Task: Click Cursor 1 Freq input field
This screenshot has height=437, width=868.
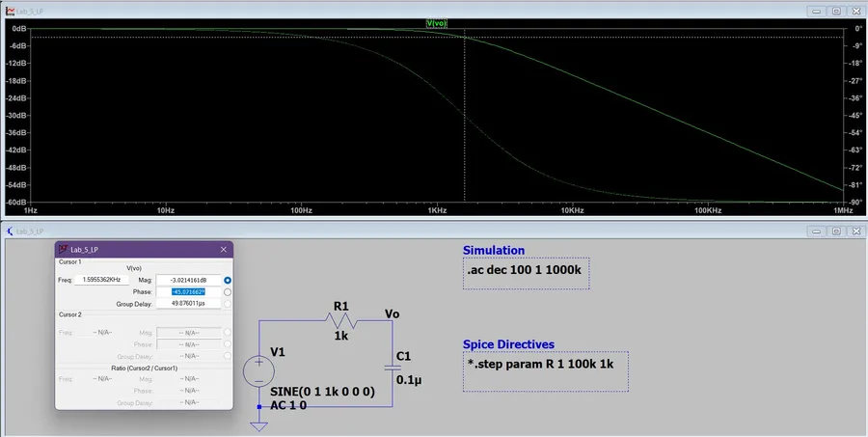Action: (101, 281)
